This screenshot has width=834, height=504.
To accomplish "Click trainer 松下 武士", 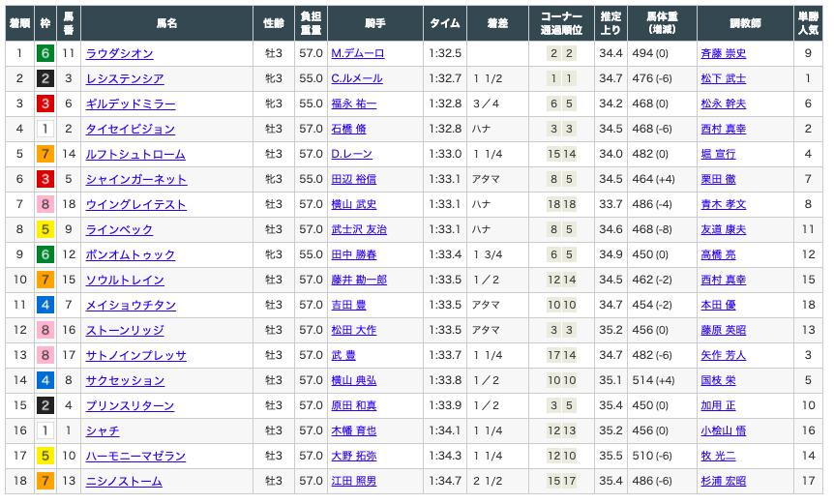I will point(724,78).
